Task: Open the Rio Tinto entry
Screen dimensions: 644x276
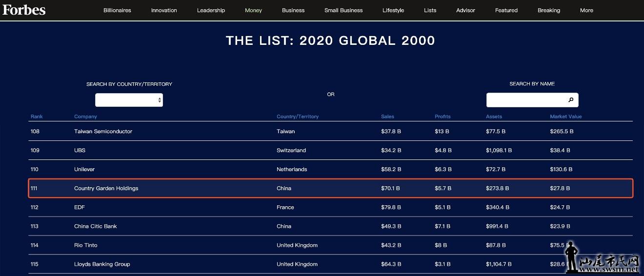Action: tap(86, 245)
